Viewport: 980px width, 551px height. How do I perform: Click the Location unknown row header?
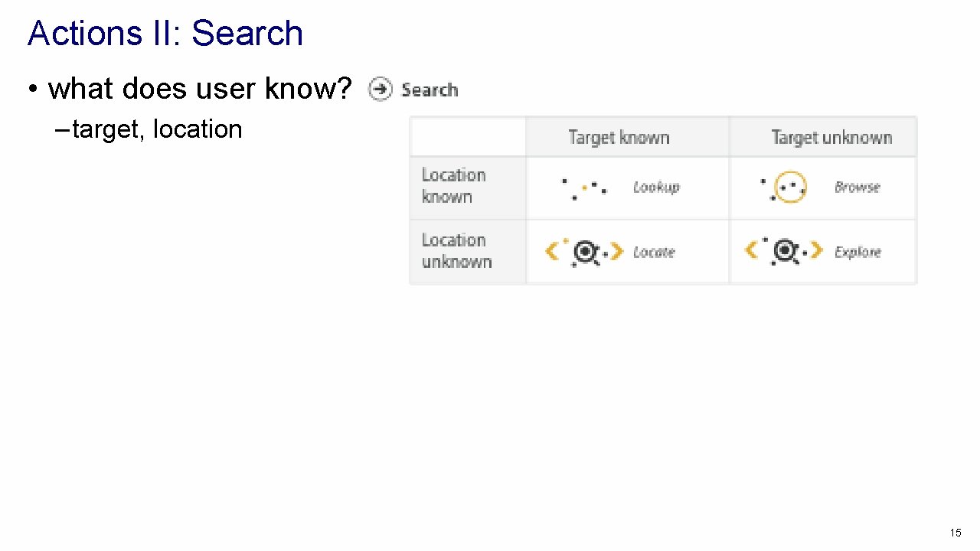456,251
